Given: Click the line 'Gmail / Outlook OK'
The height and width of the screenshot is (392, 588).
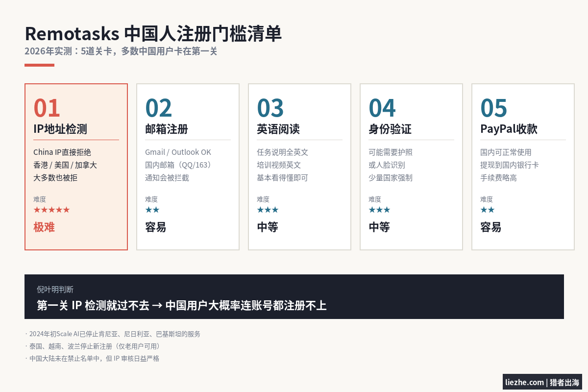Looking at the screenshot, I should [178, 152].
